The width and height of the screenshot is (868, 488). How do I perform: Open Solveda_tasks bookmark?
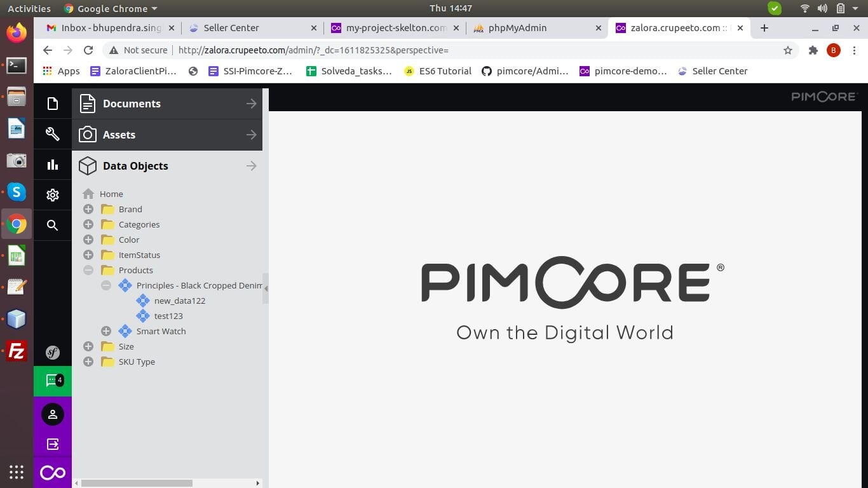point(349,71)
